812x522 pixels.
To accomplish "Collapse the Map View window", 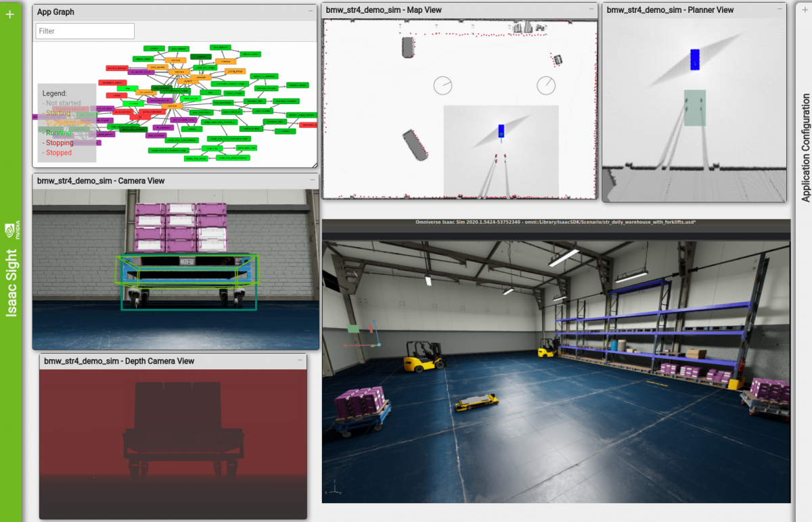I will click(x=591, y=9).
